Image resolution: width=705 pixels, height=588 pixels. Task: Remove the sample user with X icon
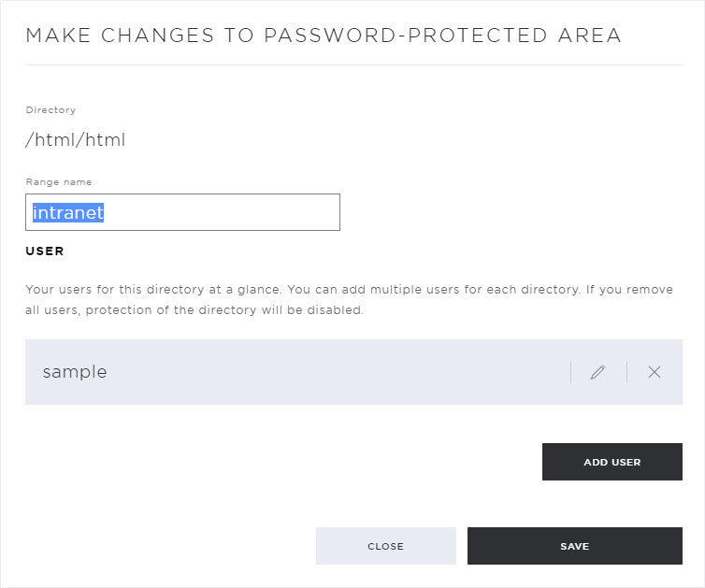655,372
